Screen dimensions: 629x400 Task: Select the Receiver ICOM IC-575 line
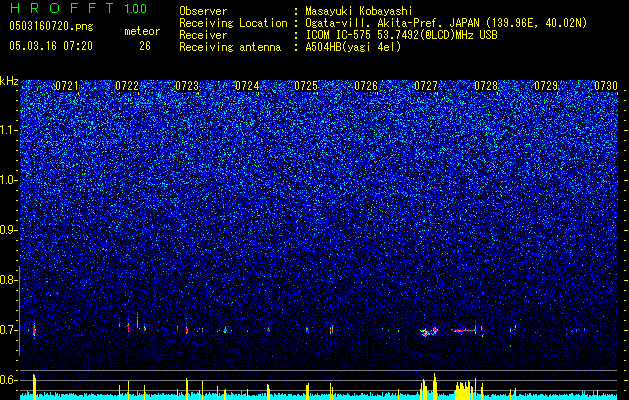(401, 35)
